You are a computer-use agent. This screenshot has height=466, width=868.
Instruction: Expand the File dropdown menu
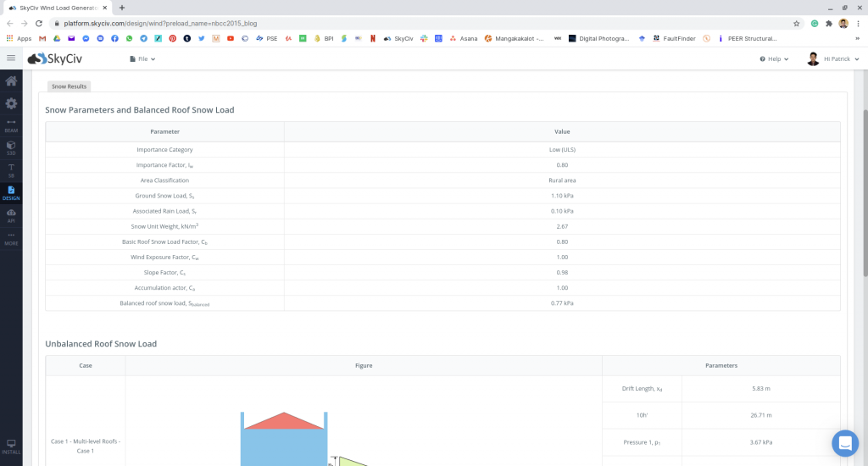click(x=142, y=59)
